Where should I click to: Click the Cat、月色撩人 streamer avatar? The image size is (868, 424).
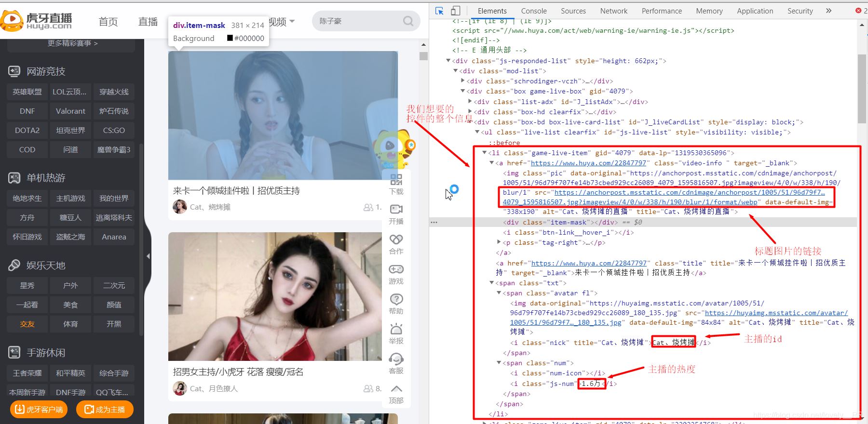[180, 388]
